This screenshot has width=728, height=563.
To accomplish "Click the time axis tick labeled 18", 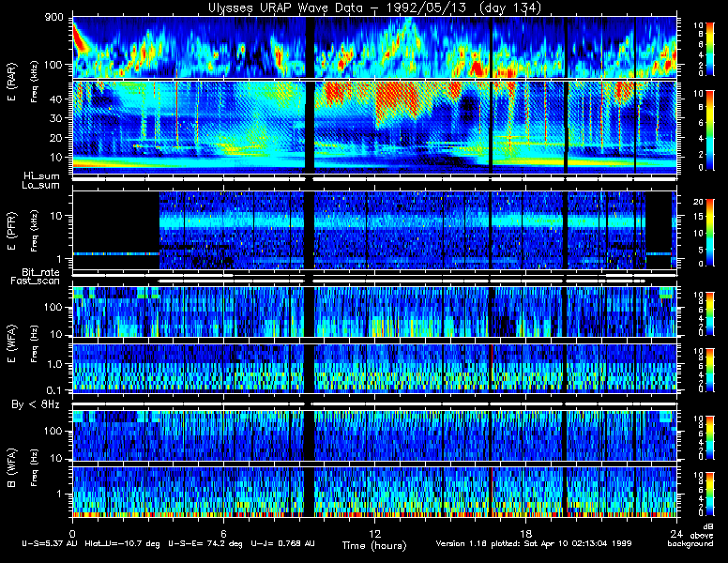I will click(x=525, y=533).
